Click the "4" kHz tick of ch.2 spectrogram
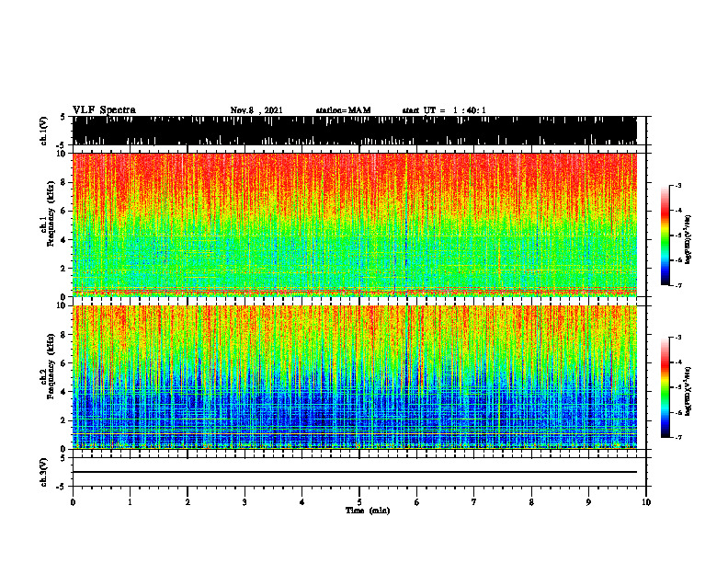This screenshot has height=563, width=728. (x=64, y=392)
